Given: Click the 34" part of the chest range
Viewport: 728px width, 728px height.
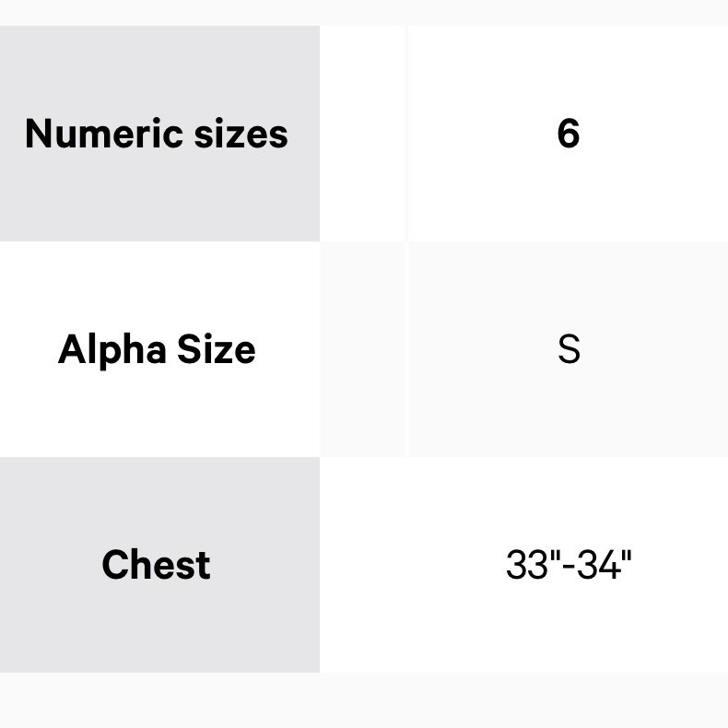Looking at the screenshot, I should click(x=608, y=565).
